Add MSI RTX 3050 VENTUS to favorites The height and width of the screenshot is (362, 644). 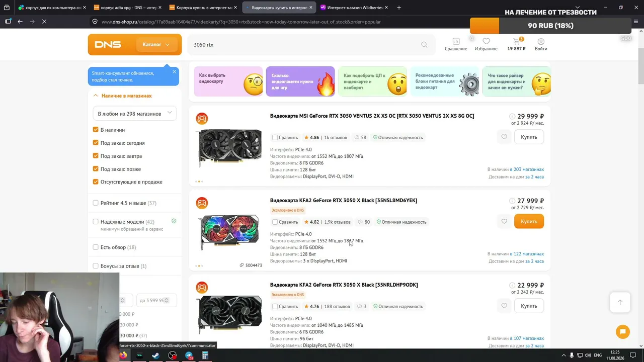(x=504, y=137)
